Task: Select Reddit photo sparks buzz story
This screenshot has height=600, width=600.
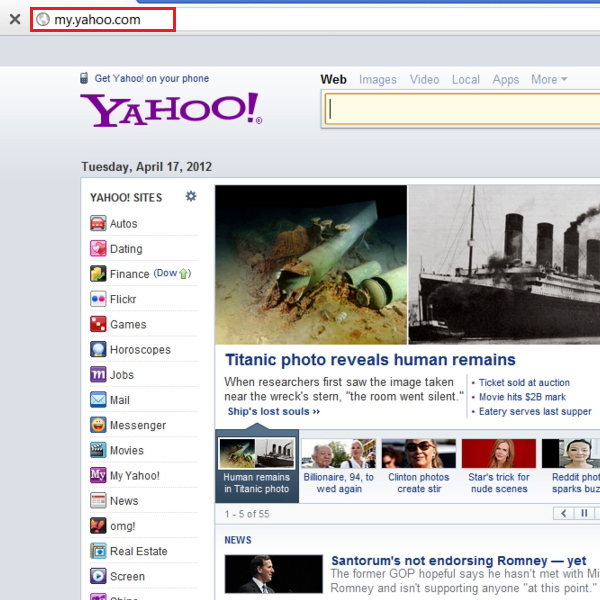Action: tap(571, 467)
